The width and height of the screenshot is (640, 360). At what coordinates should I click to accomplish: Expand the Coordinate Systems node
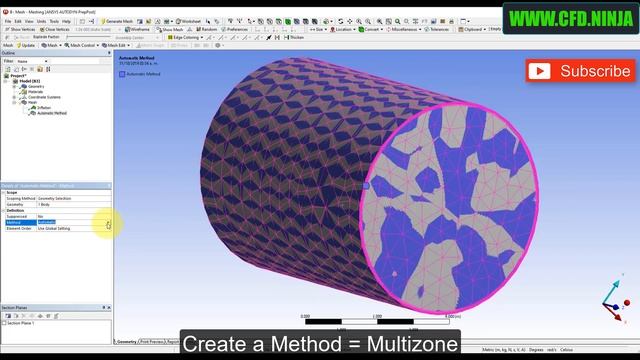point(15,97)
